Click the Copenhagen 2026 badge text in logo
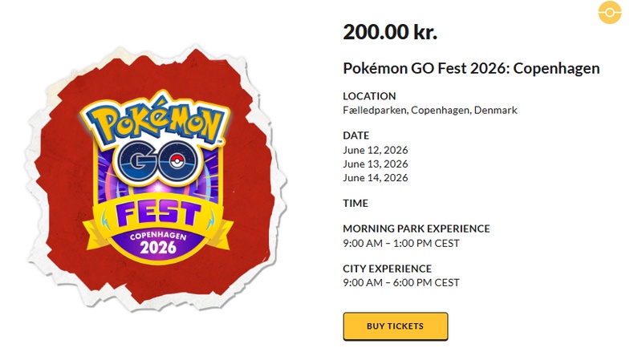The height and width of the screenshot is (364, 642). [x=163, y=244]
